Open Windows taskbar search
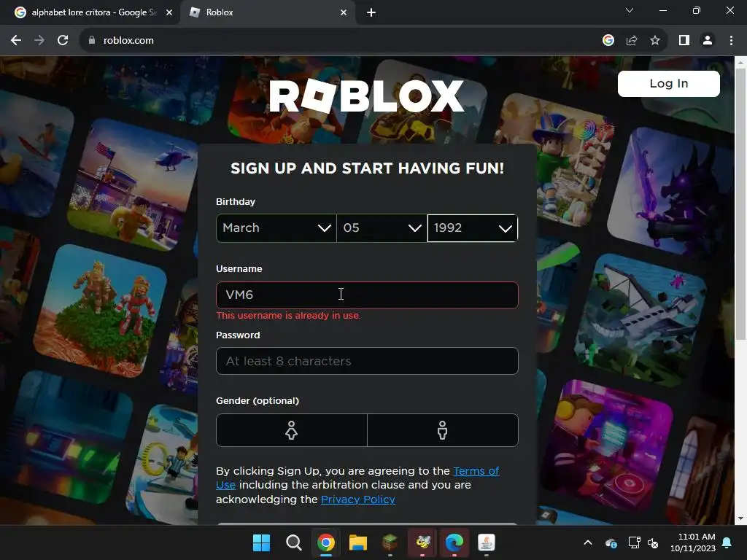This screenshot has height=560, width=747. coord(293,542)
